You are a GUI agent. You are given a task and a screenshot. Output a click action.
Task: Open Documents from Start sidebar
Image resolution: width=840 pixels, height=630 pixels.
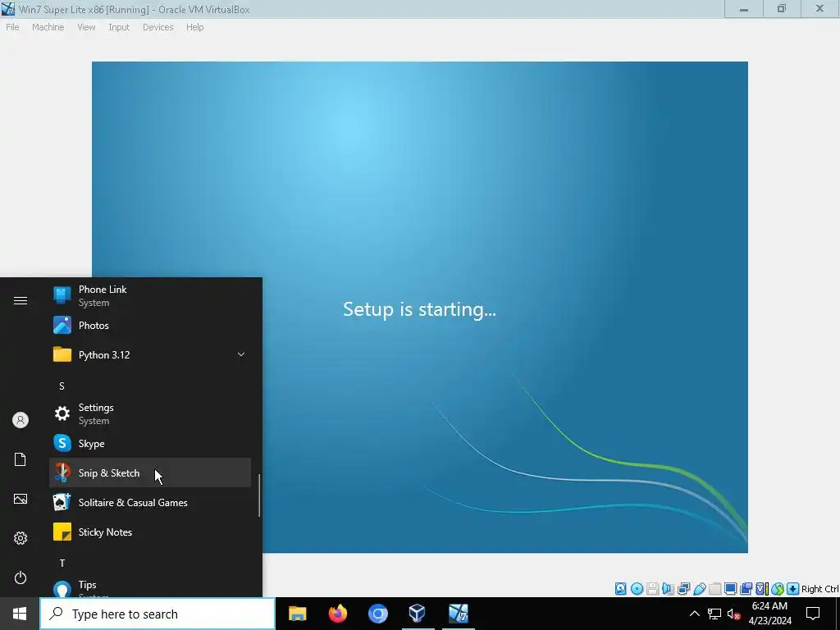[x=21, y=459]
